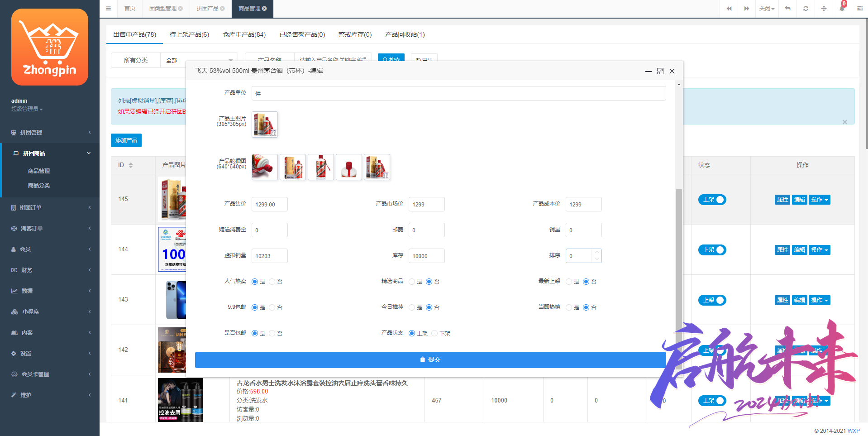This screenshot has height=436, width=868.
Task: Collapse the 拼团商品 sidebar menu
Action: coord(50,153)
